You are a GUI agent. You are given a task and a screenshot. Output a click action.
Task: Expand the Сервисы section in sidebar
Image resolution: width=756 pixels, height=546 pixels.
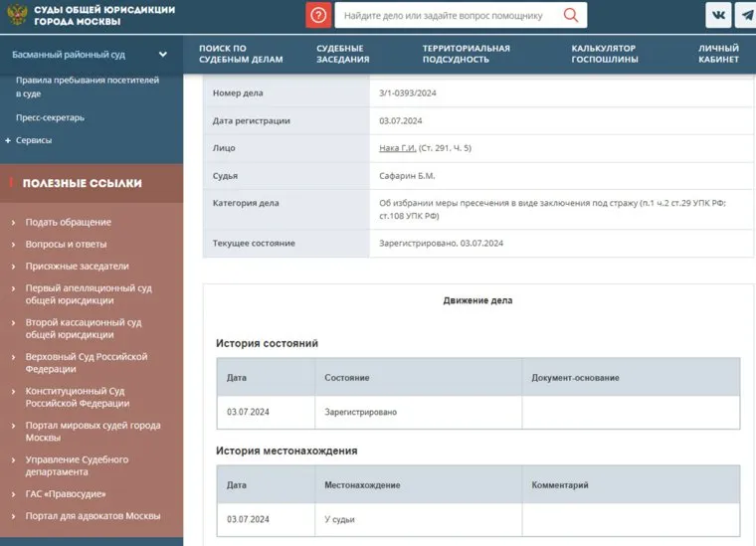(8, 140)
